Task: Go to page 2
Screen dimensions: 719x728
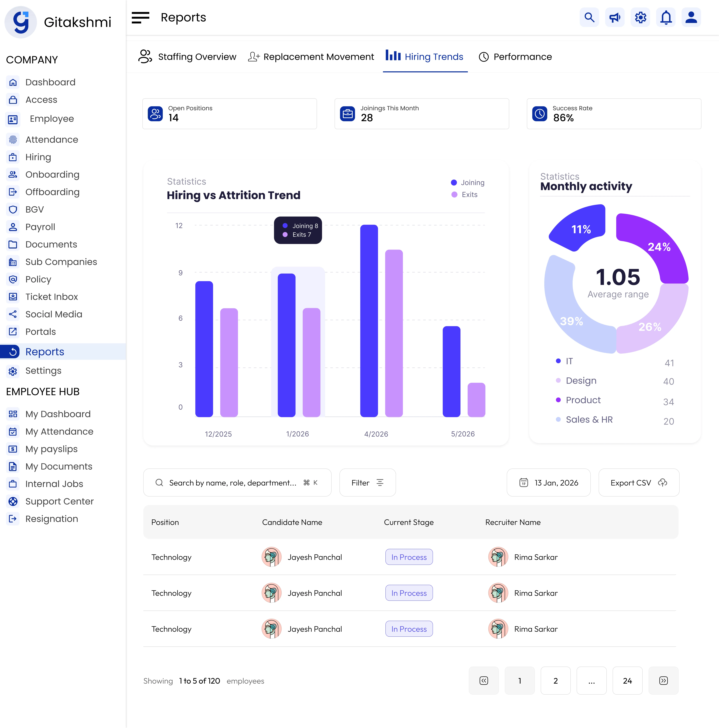Action: click(556, 680)
